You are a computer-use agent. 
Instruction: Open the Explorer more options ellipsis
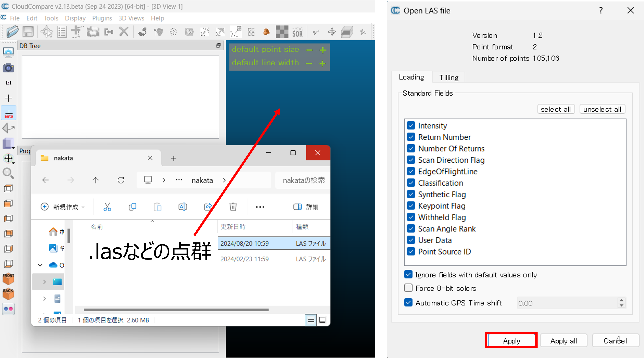(x=260, y=207)
